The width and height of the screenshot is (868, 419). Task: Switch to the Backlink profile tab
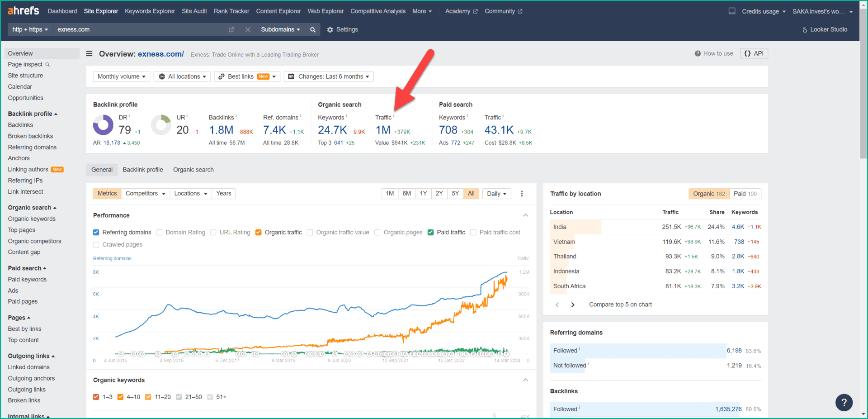(x=142, y=170)
